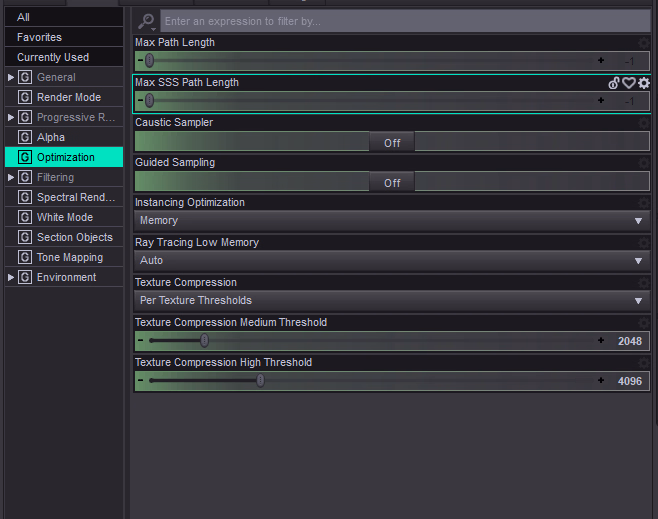Open the Ray Tracing Low Memory Auto dropdown
Viewport: 658px width, 519px height.
pos(392,261)
